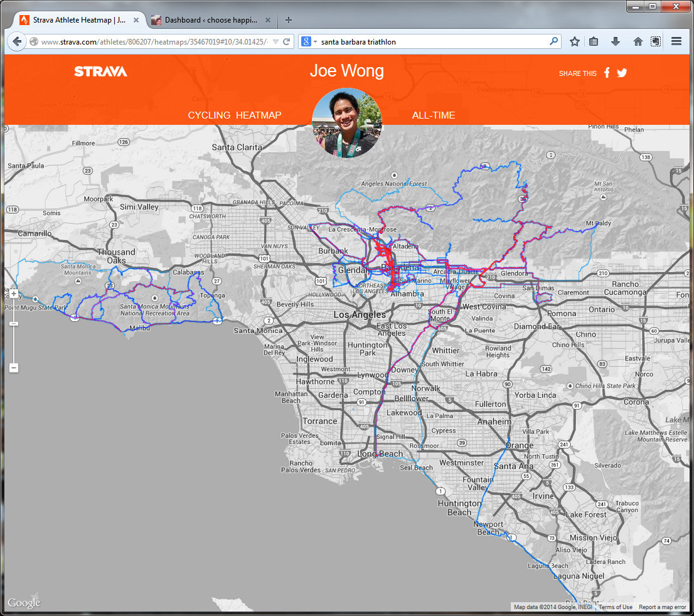Click Joe Wong's profile picture

point(347,123)
